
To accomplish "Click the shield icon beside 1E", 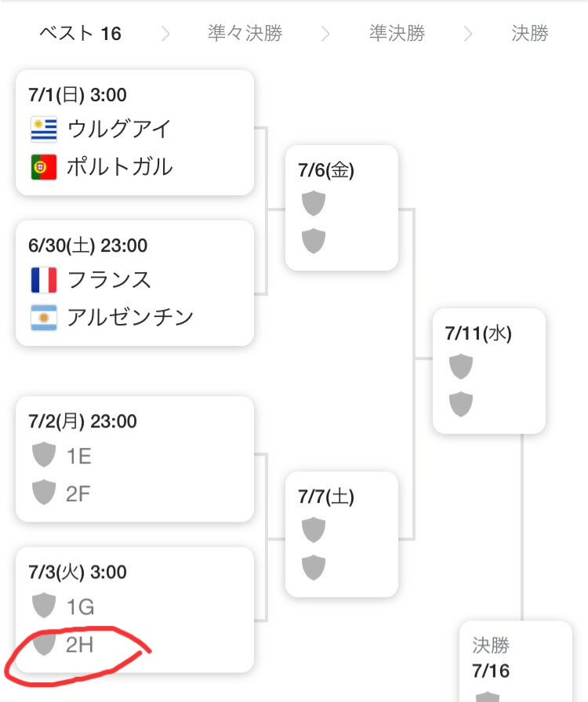I will (x=44, y=455).
